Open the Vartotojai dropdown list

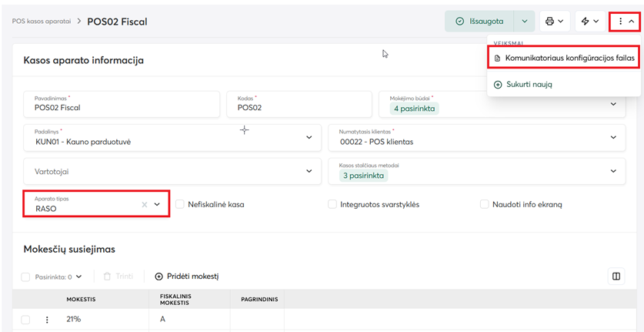pos(309,171)
